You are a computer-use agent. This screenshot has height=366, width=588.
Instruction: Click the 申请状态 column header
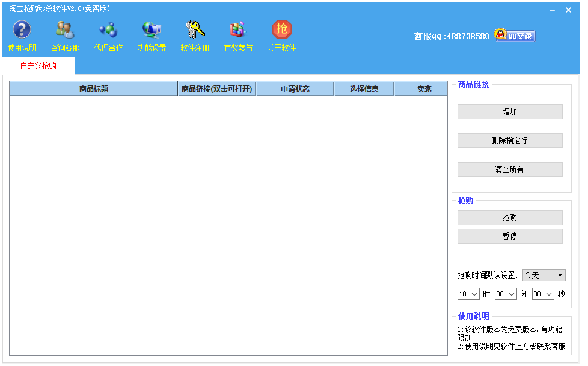tap(295, 89)
